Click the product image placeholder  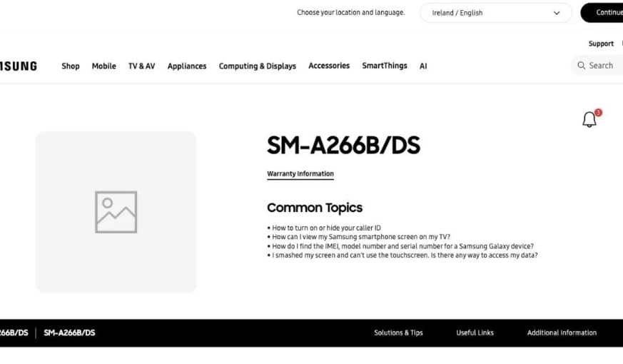click(116, 211)
